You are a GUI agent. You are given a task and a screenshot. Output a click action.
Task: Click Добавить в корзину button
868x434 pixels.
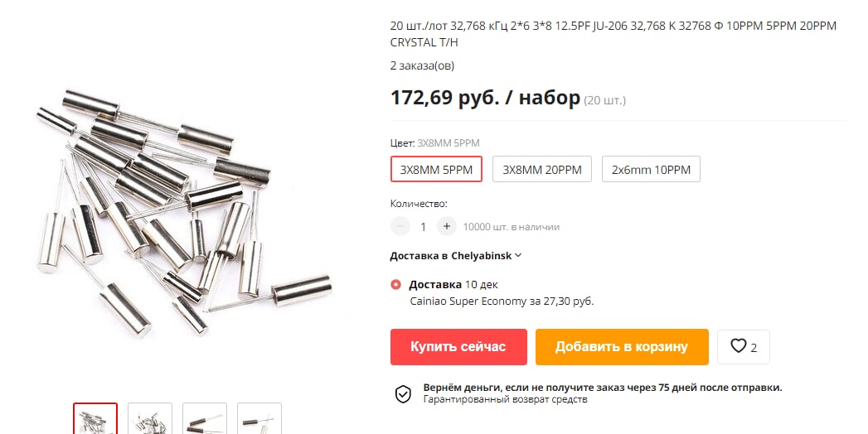622,347
